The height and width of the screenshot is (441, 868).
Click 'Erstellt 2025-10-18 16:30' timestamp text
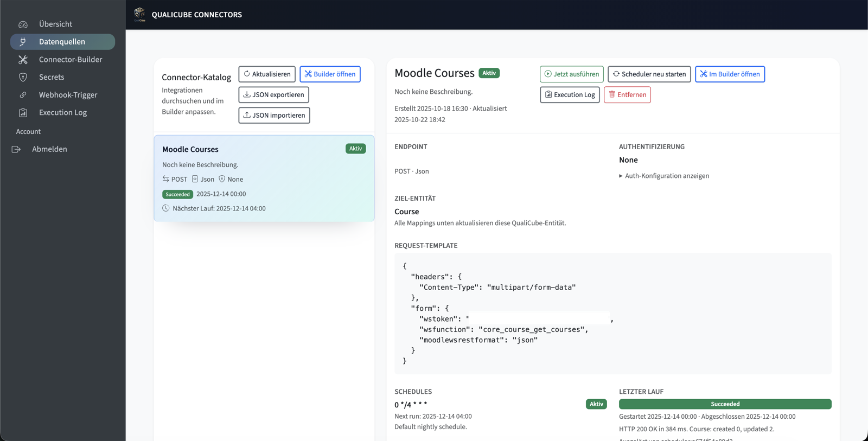(x=431, y=108)
